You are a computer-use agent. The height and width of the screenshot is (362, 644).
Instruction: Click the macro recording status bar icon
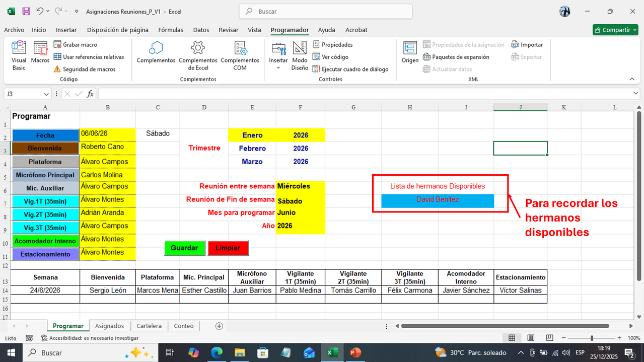click(x=29, y=338)
